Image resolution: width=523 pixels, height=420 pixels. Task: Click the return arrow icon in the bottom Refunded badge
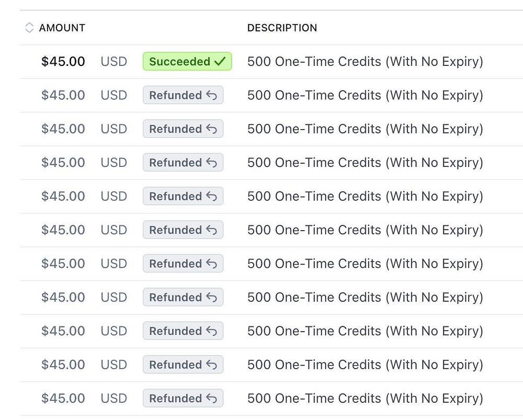211,399
